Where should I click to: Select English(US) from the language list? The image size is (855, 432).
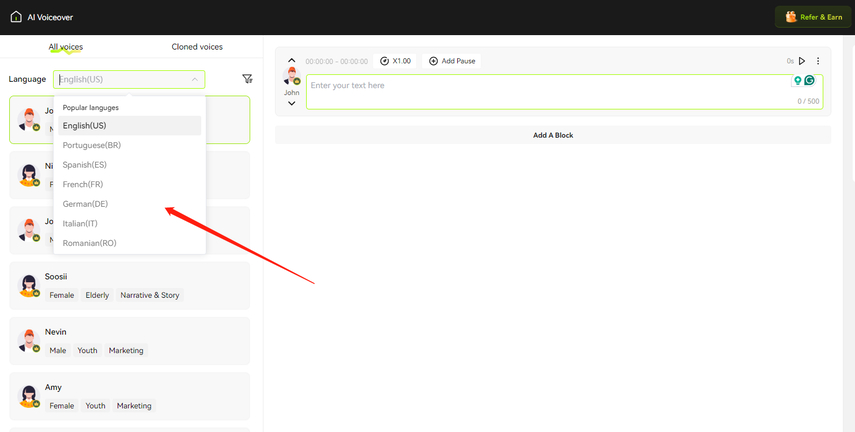tap(130, 125)
